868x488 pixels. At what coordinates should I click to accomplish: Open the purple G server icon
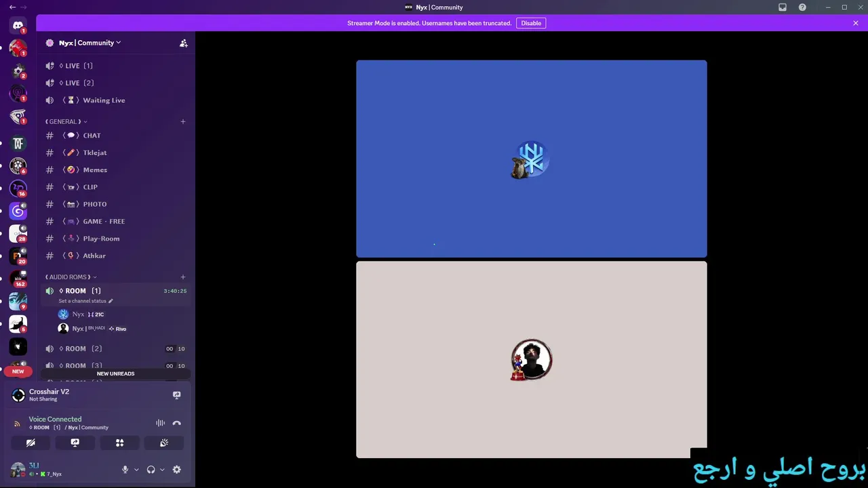pyautogui.click(x=18, y=211)
